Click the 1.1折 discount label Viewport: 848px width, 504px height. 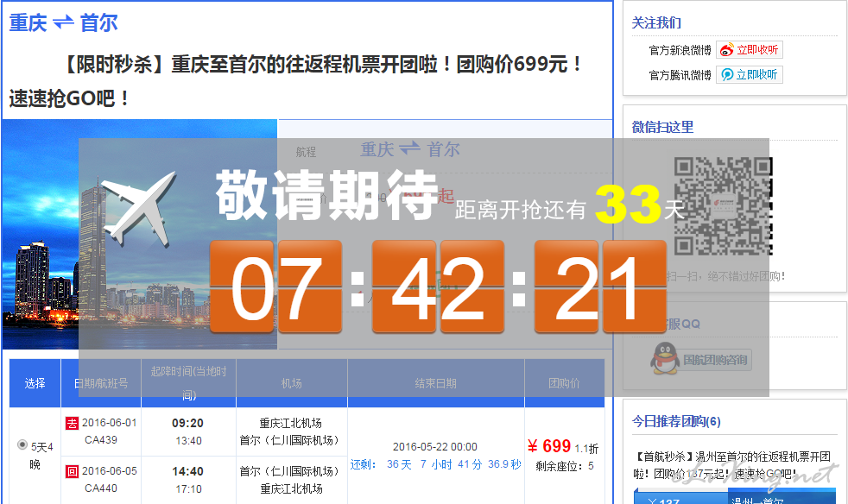pos(586,448)
